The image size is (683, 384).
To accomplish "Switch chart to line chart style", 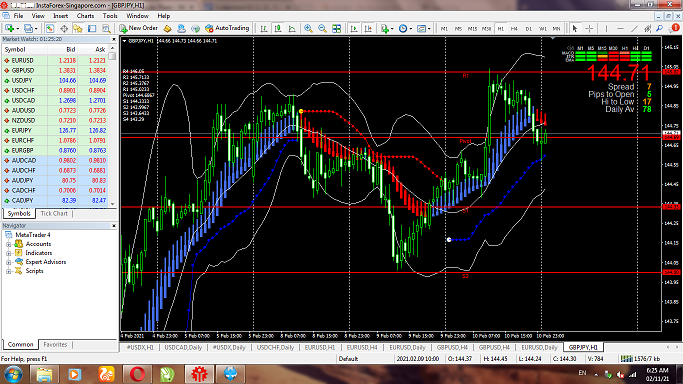I will (x=292, y=28).
